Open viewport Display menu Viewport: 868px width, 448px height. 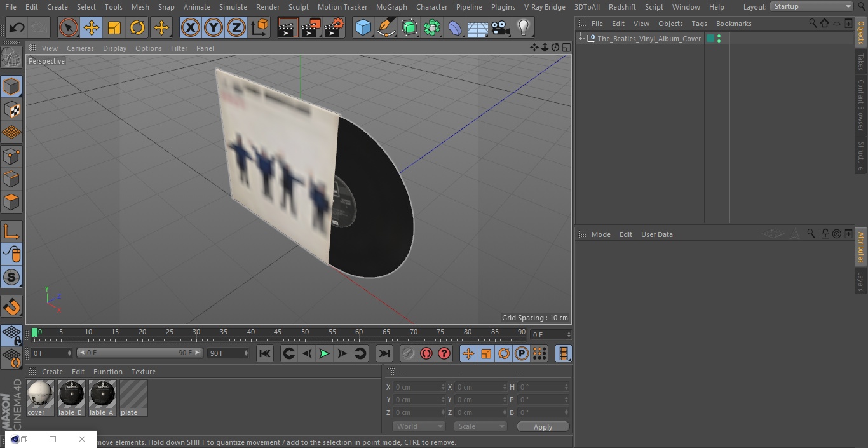point(114,48)
